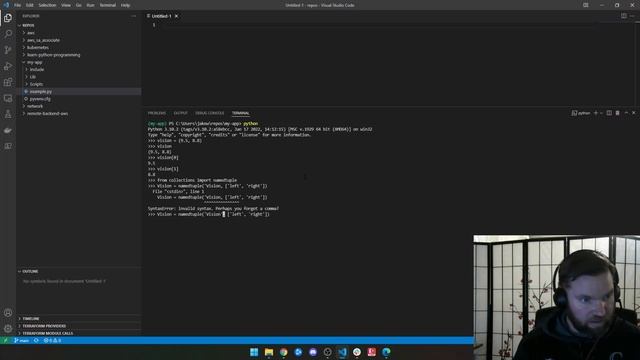Click the synchronize changes icon in status bar

pyautogui.click(x=36, y=340)
